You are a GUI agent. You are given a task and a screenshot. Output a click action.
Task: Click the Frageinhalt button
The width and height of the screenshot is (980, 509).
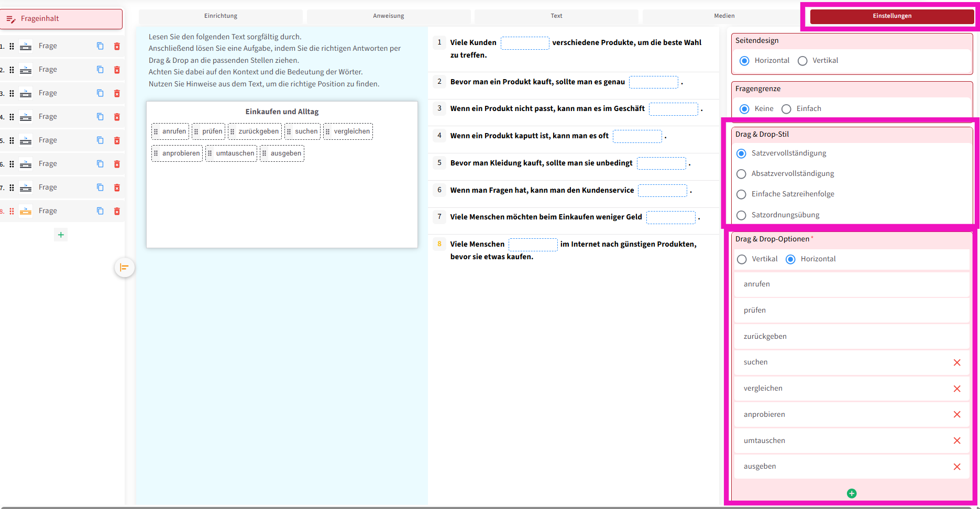pos(62,19)
